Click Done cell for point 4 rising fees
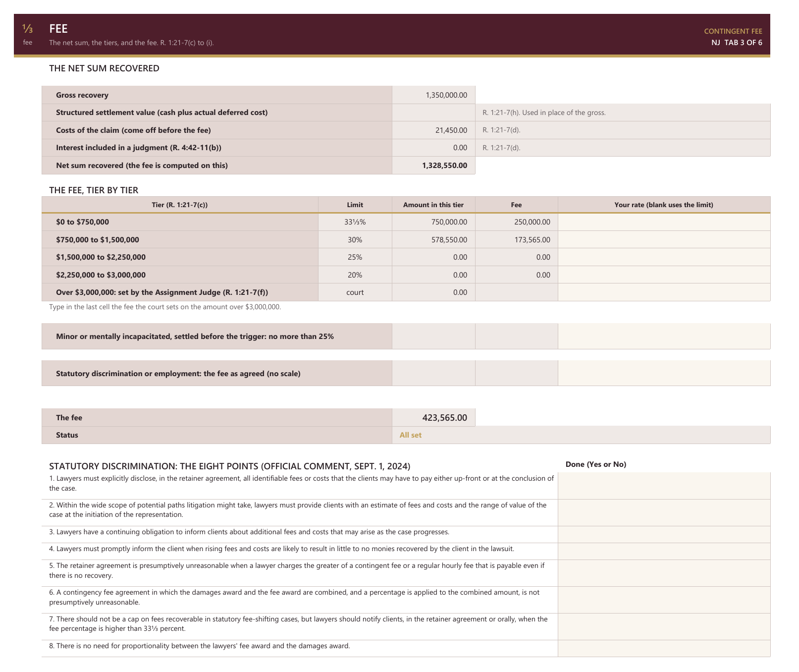Screen dimensions: 799x672 (664, 551)
